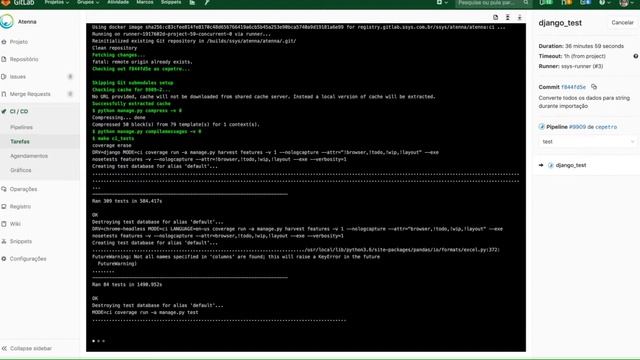
Task: Cancel the django_test job
Action: 622,22
